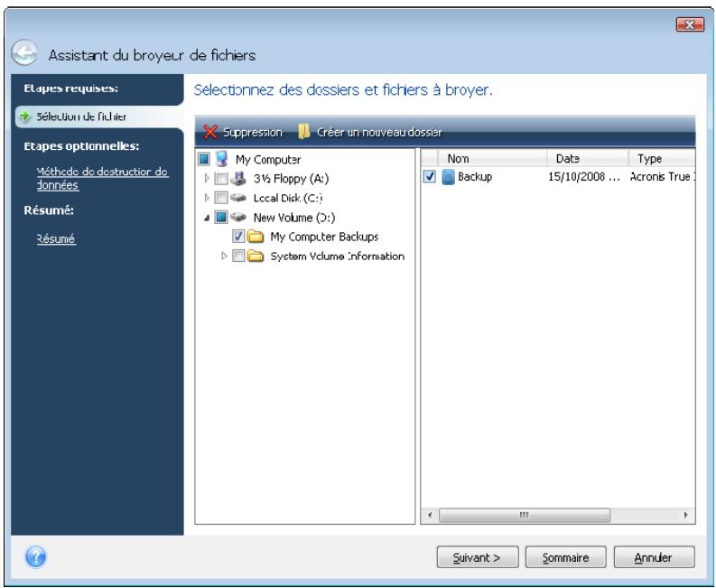The image size is (716, 588).
Task: Click the horizontal scrollbar thumb in file list
Action: pyautogui.click(x=525, y=515)
